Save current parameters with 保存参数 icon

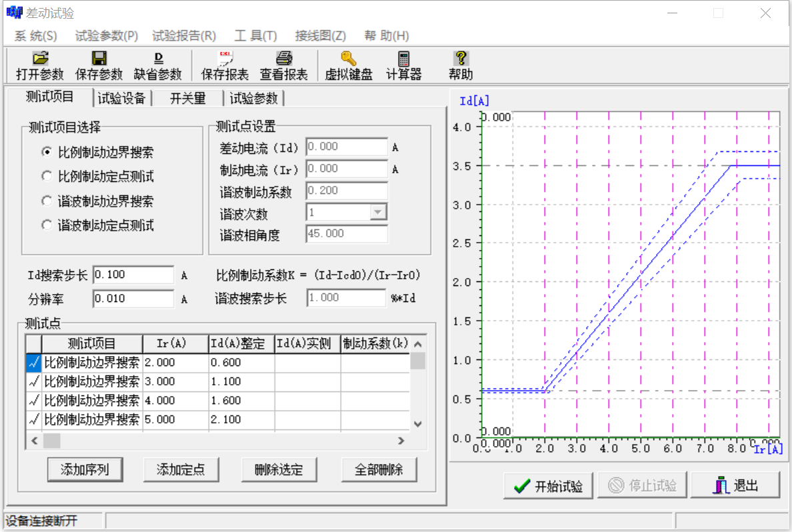(99, 65)
